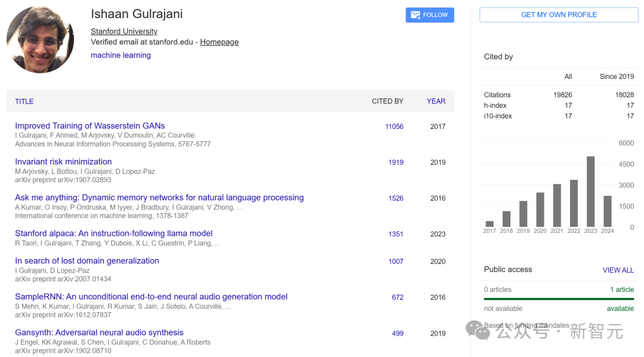
Task: Open Gansynth adversarial neural audio synthesis paper
Action: coord(99,333)
